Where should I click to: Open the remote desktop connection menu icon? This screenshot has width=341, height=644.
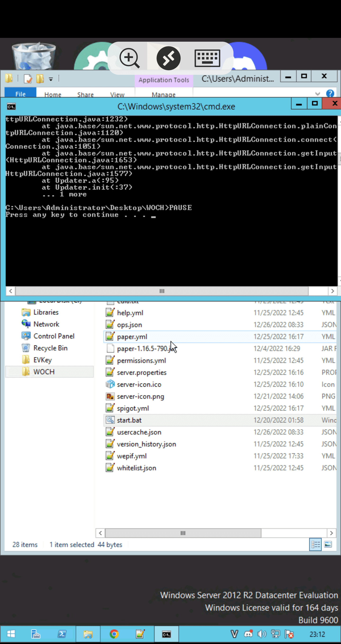169,58
